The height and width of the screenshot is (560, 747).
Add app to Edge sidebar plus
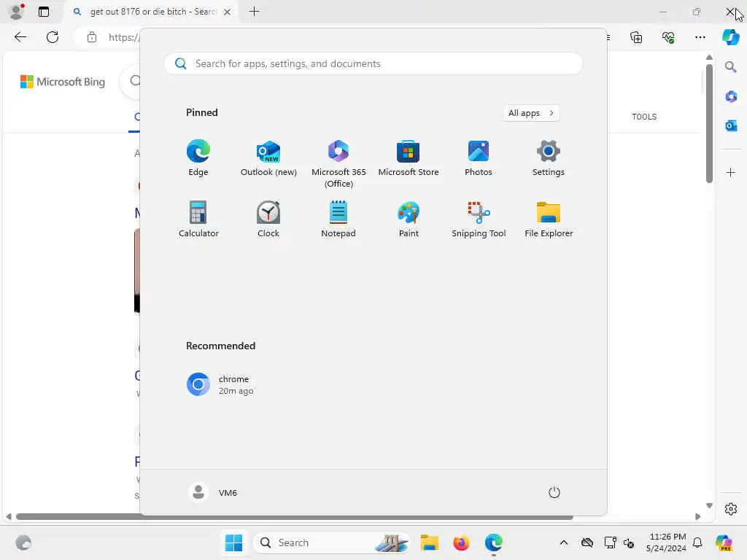click(731, 172)
